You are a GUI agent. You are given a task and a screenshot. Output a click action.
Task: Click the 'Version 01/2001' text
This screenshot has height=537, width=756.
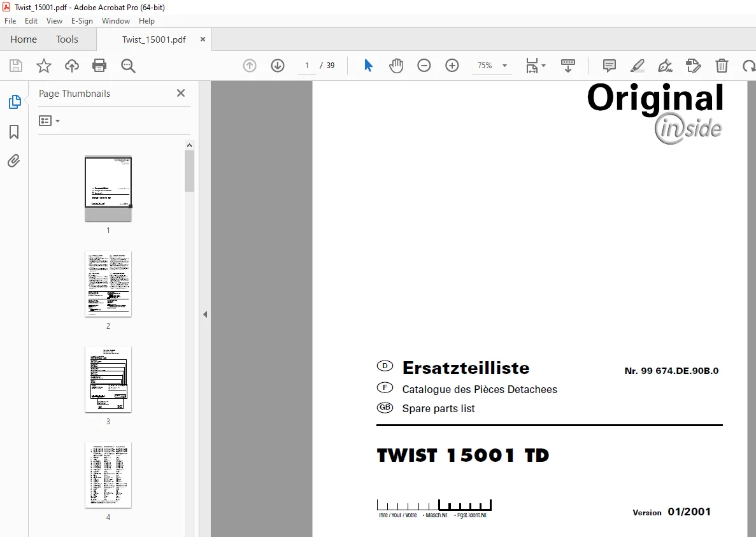[x=672, y=512]
